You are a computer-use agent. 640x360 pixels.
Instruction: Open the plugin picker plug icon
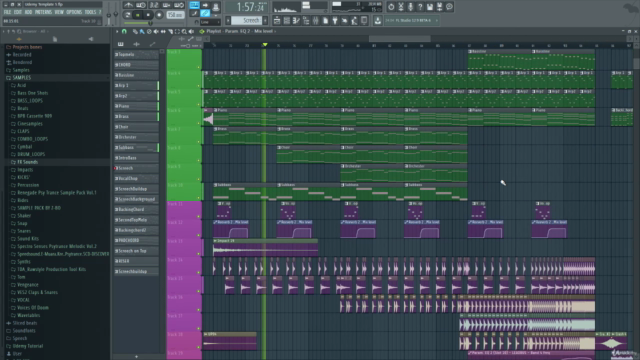pyautogui.click(x=335, y=20)
